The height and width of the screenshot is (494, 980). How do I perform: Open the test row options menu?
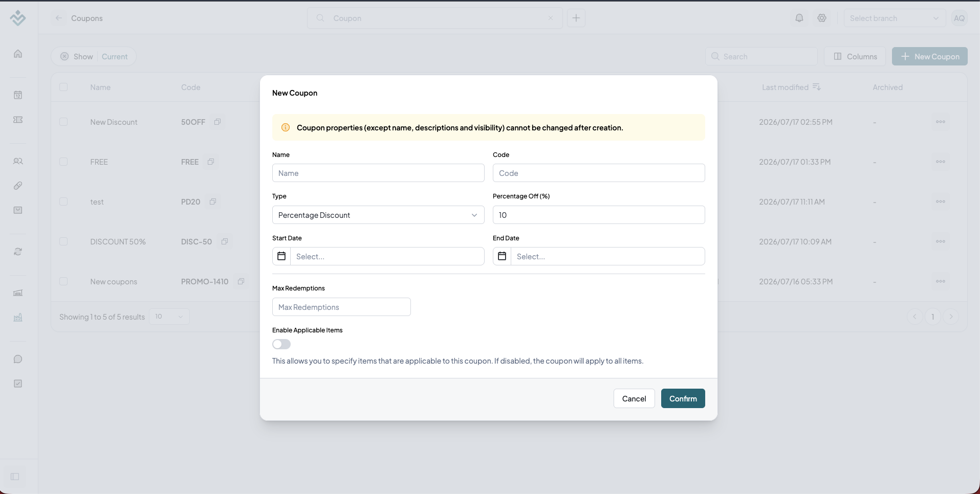pos(941,201)
